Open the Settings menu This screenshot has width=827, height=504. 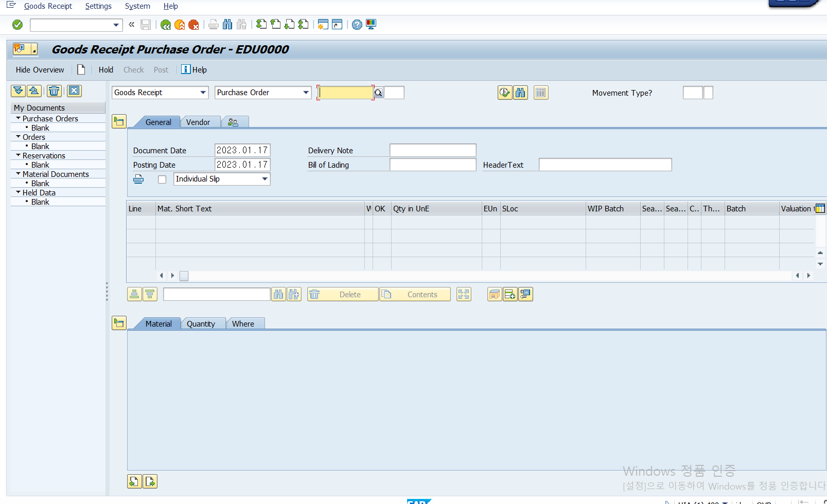98,6
